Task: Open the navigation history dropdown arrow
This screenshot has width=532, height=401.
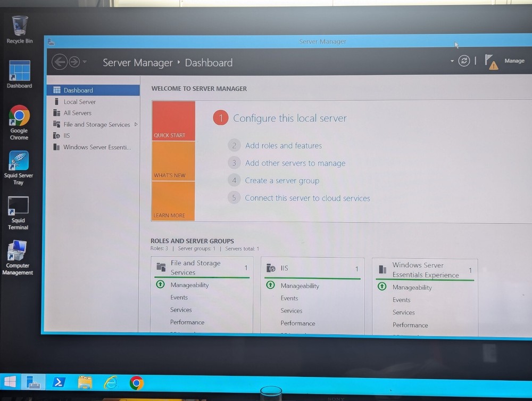Action: pos(85,62)
